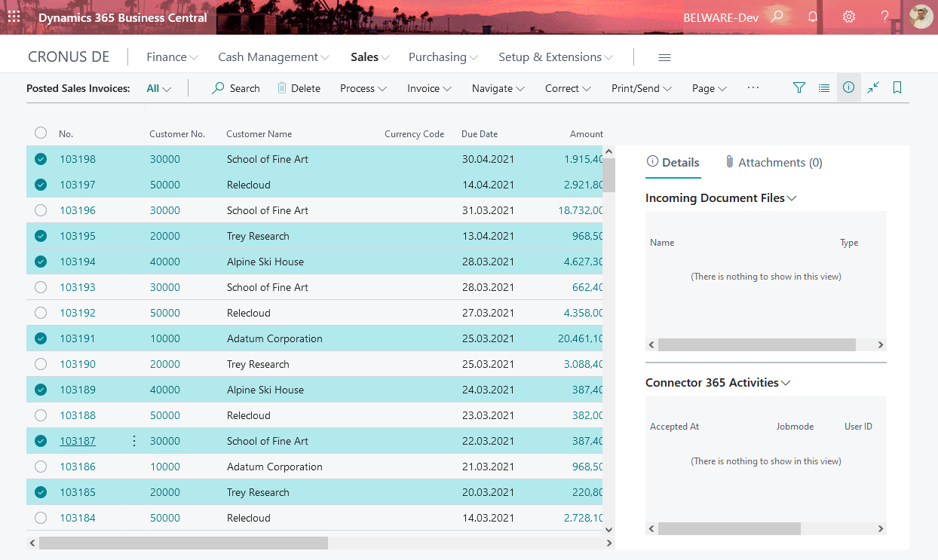The width and height of the screenshot is (938, 560).
Task: Open the app launcher waffle icon
Action: pos(14,17)
